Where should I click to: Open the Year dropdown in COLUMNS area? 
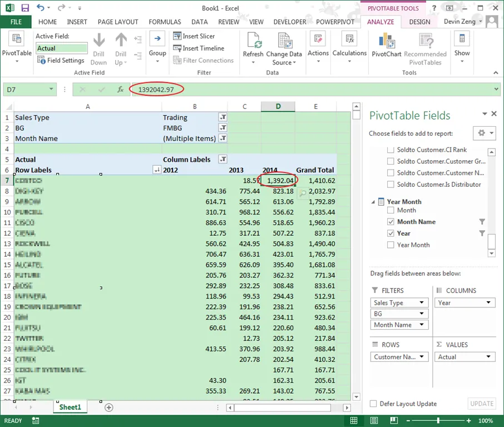pyautogui.click(x=488, y=302)
